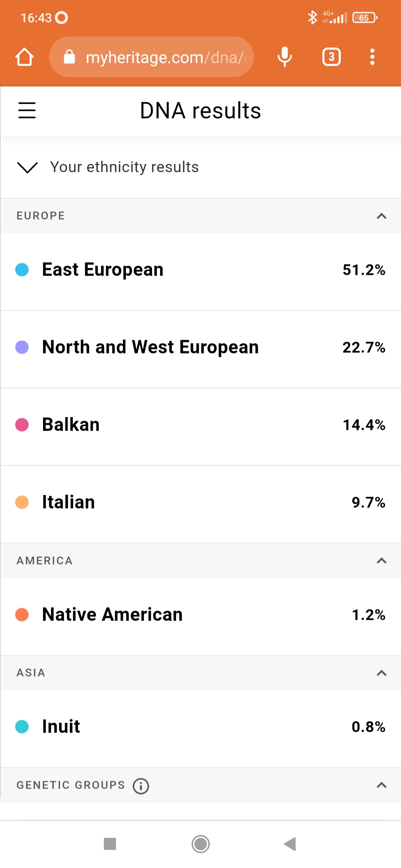The image size is (401, 868).
Task: Select the Italian ethnicity entry
Action: 200,502
